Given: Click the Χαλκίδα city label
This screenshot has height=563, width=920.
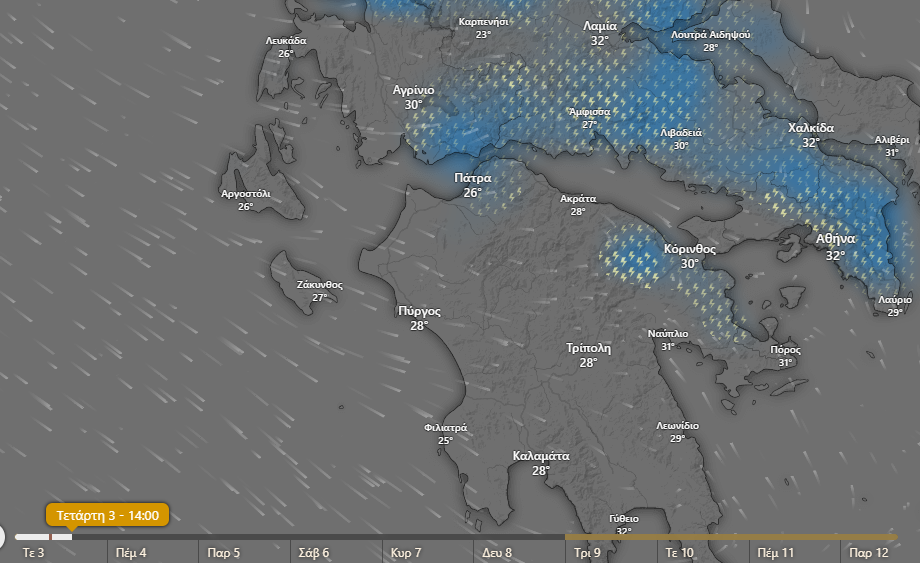Looking at the screenshot, I should 810,128.
